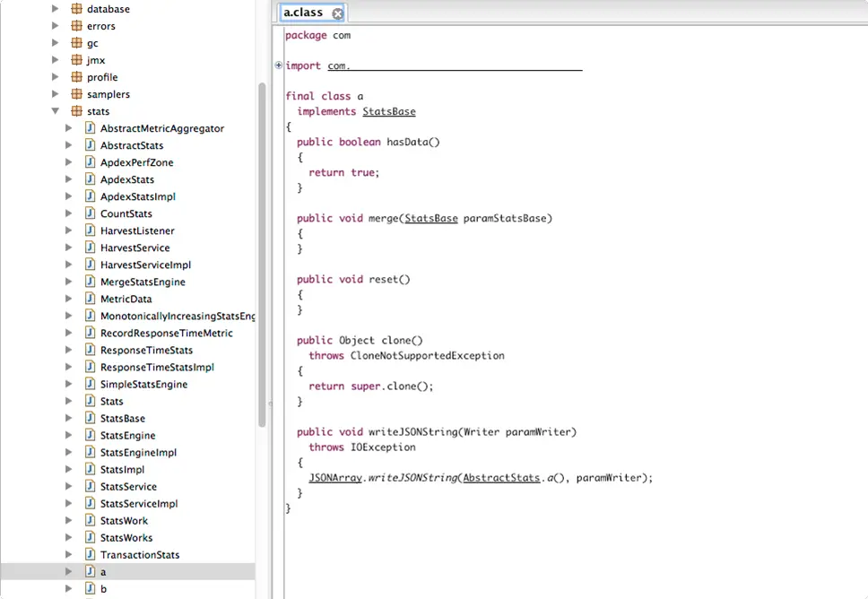Viewport: 868px width, 599px height.
Task: Click the HarvestService class file icon
Action: (x=91, y=247)
